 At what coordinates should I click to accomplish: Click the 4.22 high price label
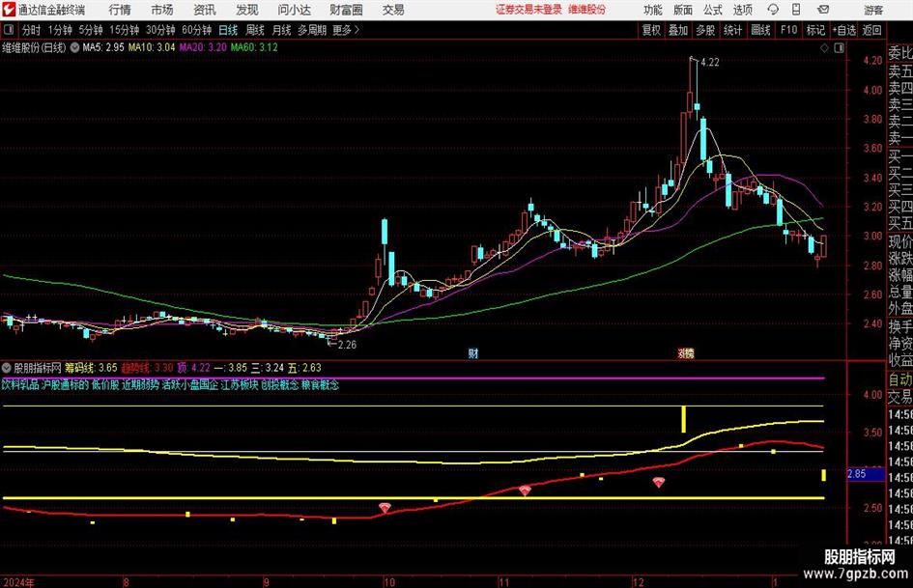710,63
